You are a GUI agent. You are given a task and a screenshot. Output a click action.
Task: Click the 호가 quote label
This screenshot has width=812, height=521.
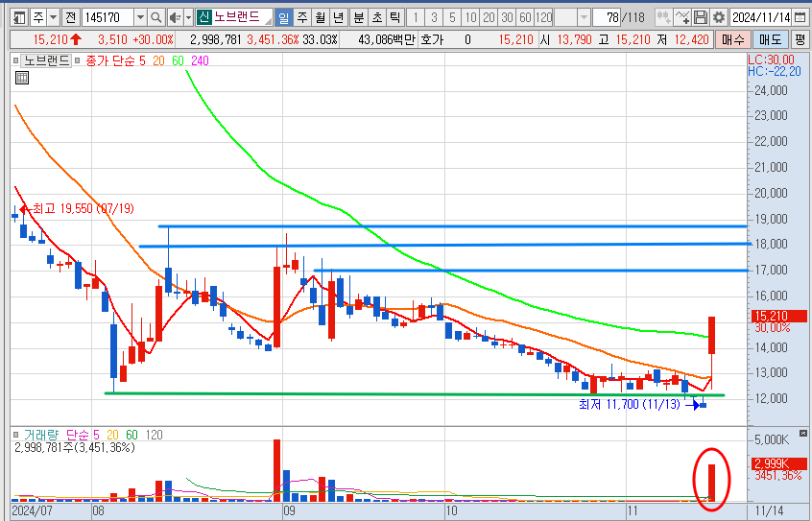point(433,40)
